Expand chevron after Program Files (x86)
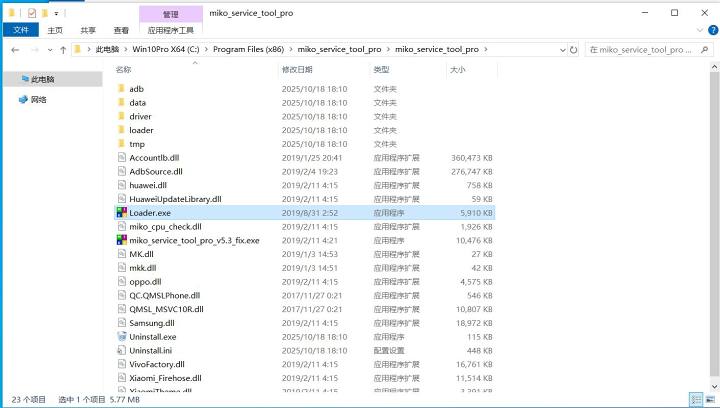This screenshot has height=408, width=720. [x=291, y=49]
